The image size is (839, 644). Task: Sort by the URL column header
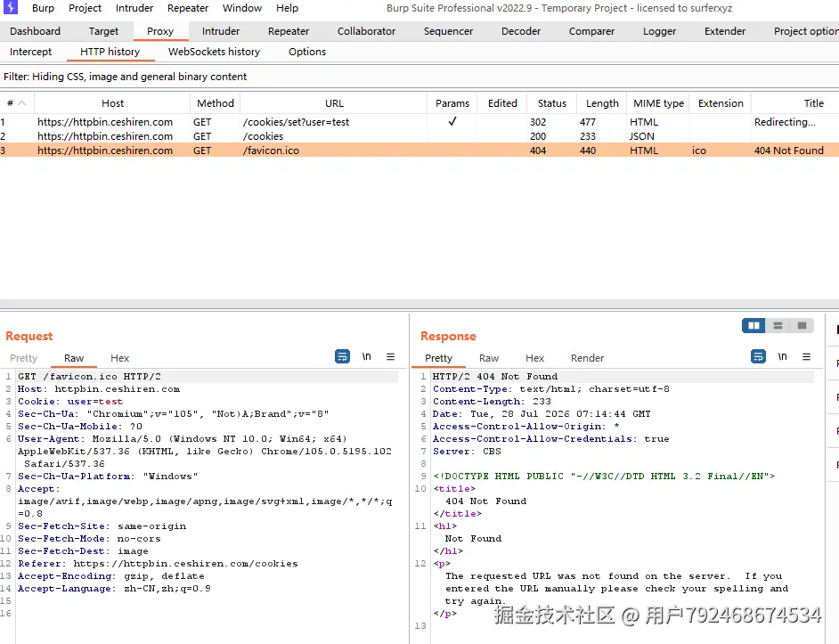[x=334, y=102]
